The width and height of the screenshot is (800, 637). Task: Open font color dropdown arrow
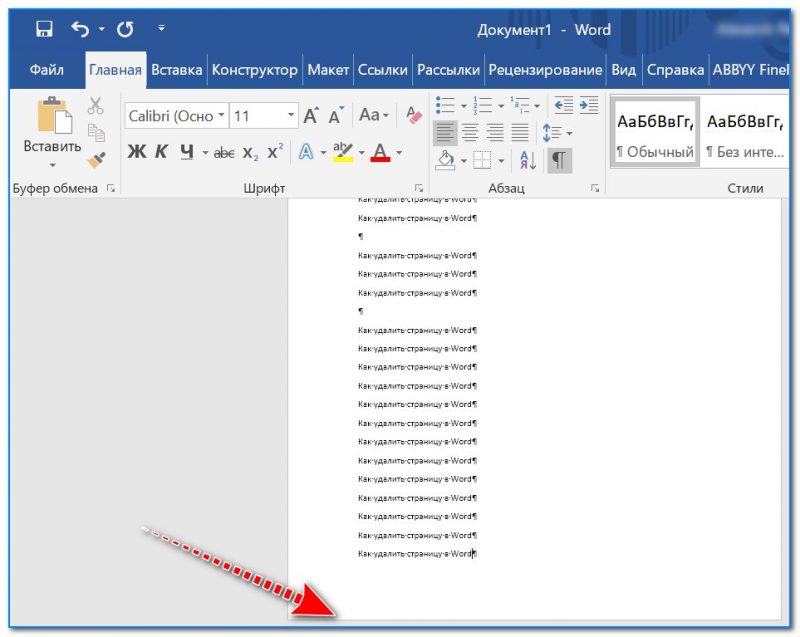click(399, 152)
